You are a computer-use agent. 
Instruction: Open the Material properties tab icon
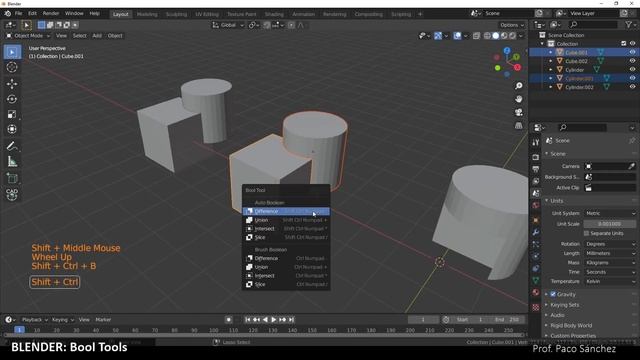coord(536,293)
